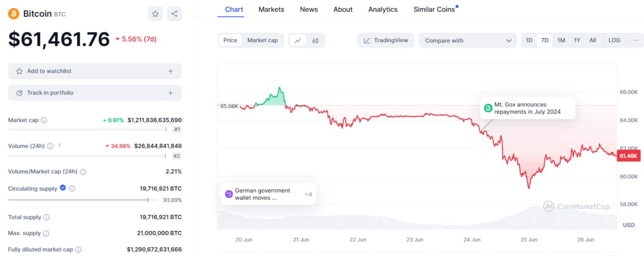Open TradingView chart button
This screenshot has height=256, width=644.
(x=386, y=40)
